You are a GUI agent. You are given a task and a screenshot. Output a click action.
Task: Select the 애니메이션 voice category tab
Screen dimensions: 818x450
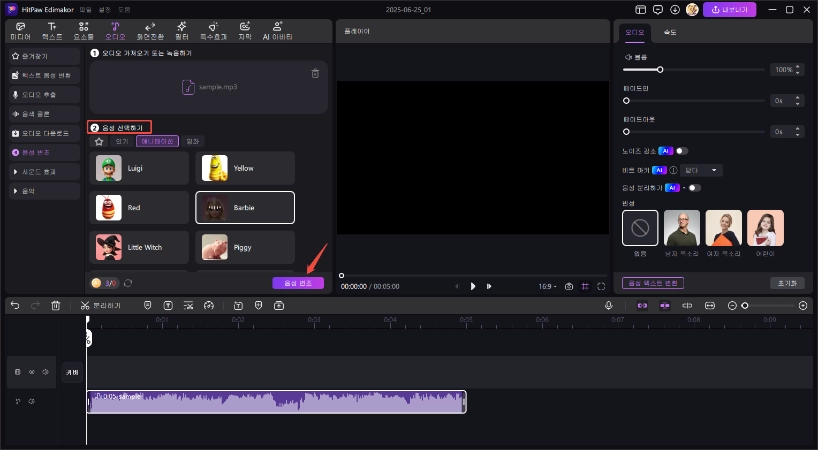(x=158, y=141)
